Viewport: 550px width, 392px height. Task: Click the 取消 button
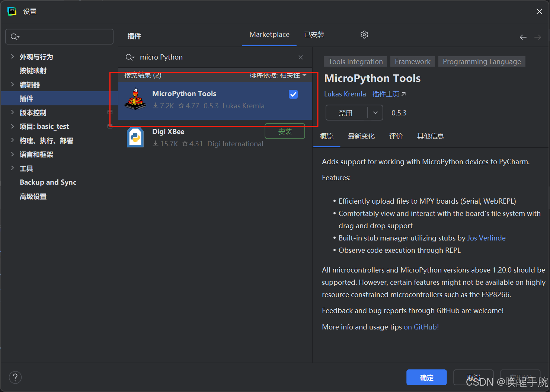[x=473, y=377]
